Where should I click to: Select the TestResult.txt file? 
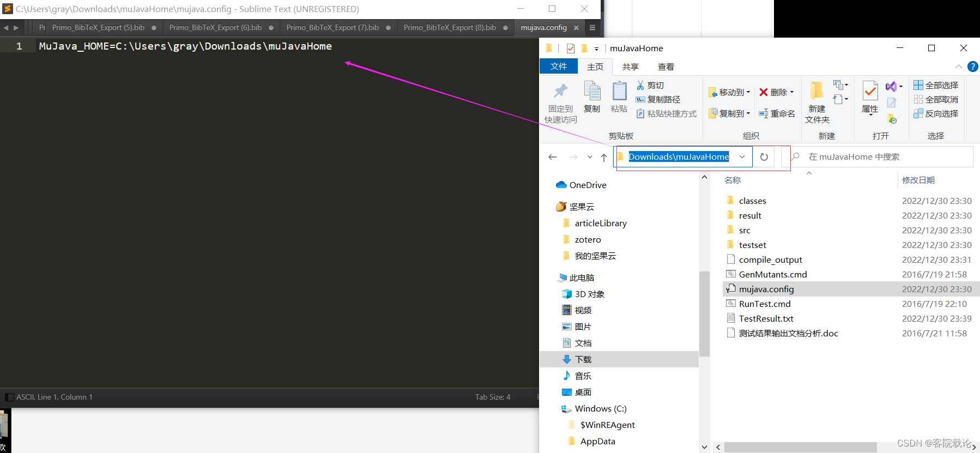point(766,318)
